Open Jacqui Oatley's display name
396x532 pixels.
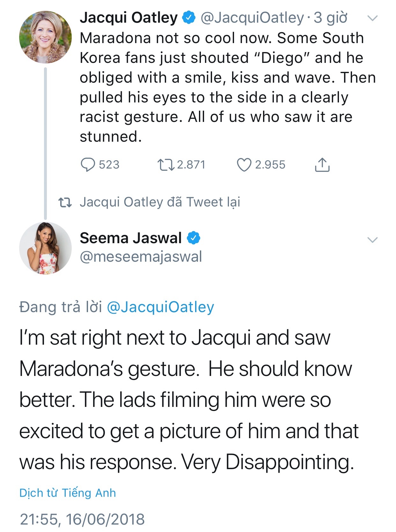coord(128,18)
